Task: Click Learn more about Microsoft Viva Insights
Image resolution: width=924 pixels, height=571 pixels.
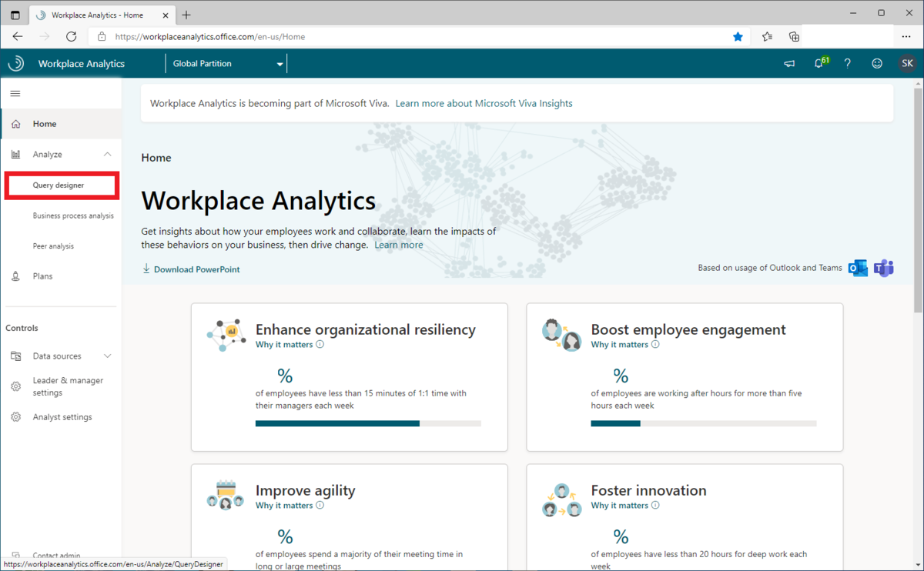Action: coord(484,103)
